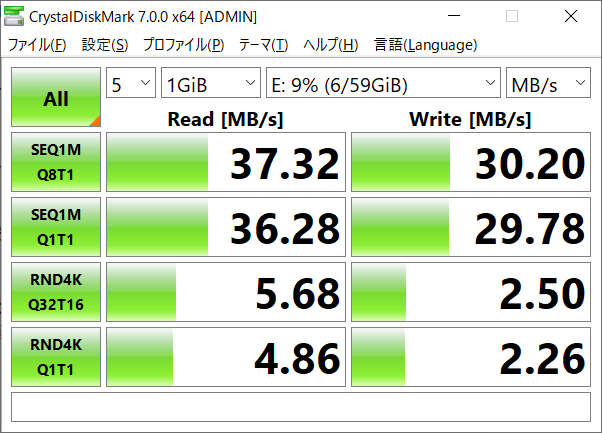Expand the test count dropdown showing 5

(x=131, y=83)
